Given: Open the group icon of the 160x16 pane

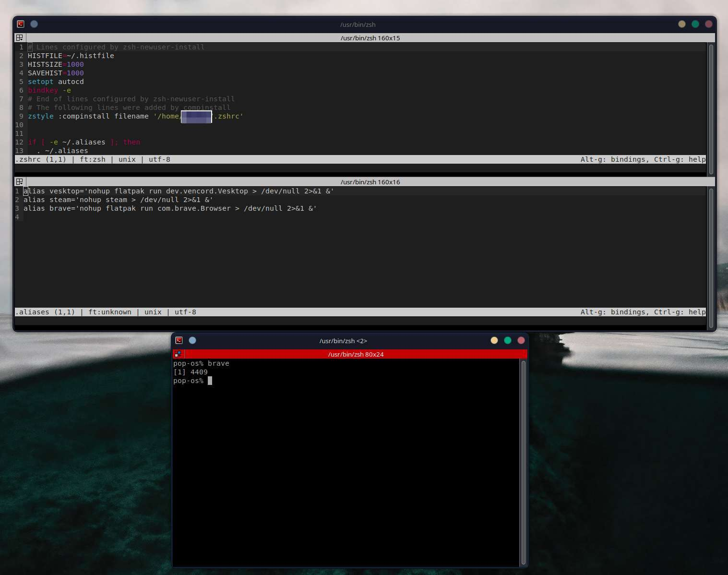Looking at the screenshot, I should click(20, 181).
